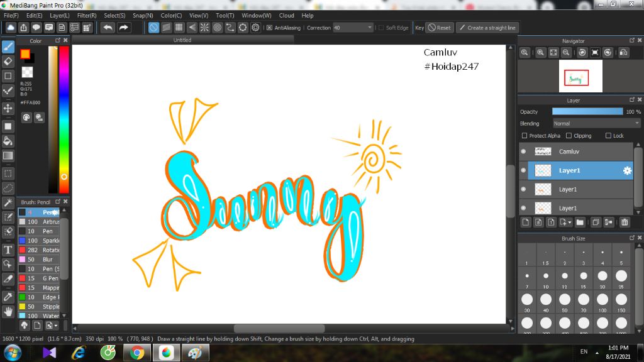This screenshot has height=362, width=644.
Task: Open the Layer menu
Action: (x=60, y=15)
